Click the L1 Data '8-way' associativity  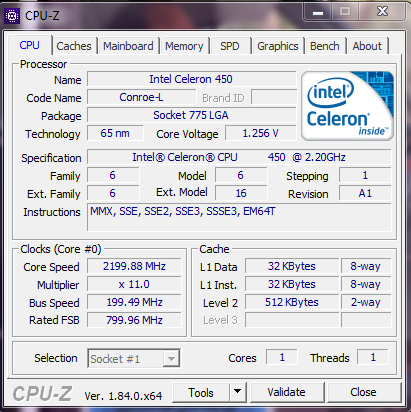366,266
